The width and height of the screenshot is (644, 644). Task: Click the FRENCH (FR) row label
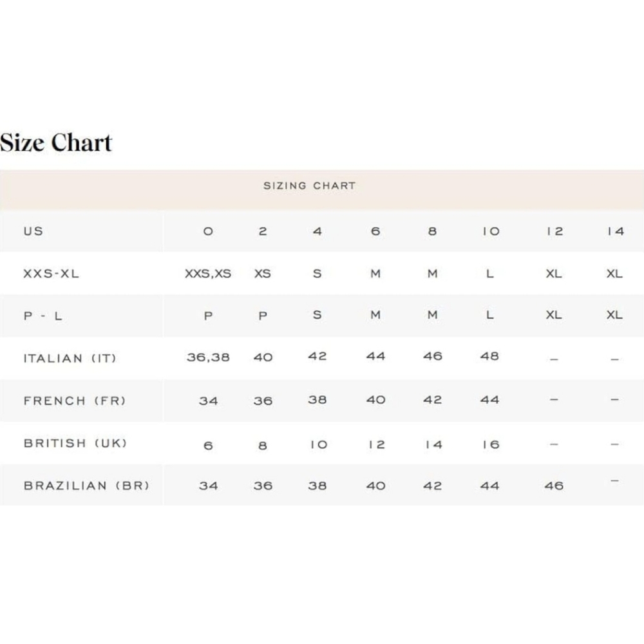point(75,401)
